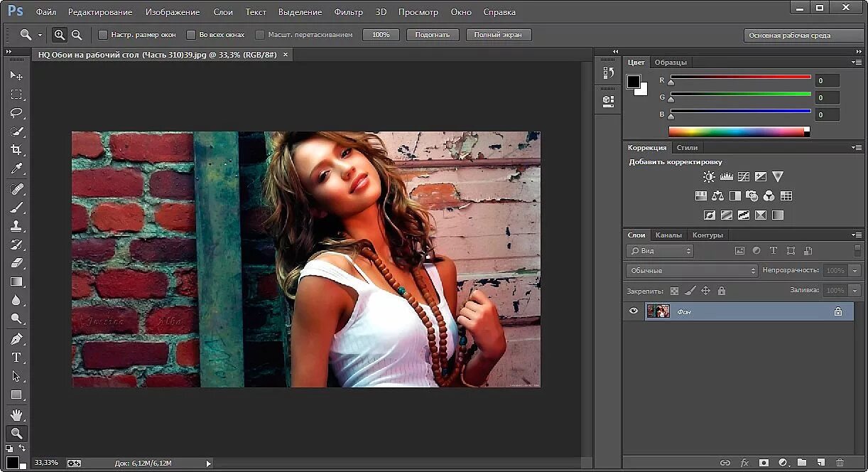Toggle zoom-in mode in options bar
868x472 pixels.
pos(60,34)
